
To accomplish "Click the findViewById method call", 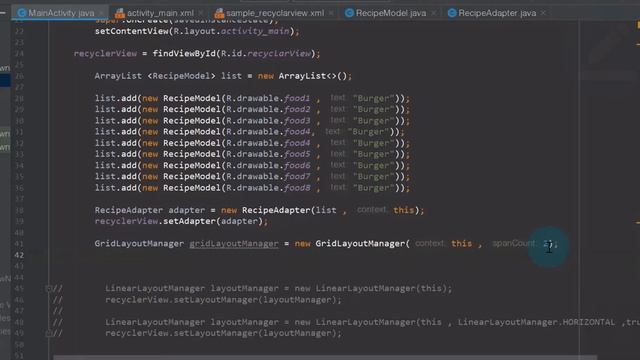I will [x=184, y=54].
